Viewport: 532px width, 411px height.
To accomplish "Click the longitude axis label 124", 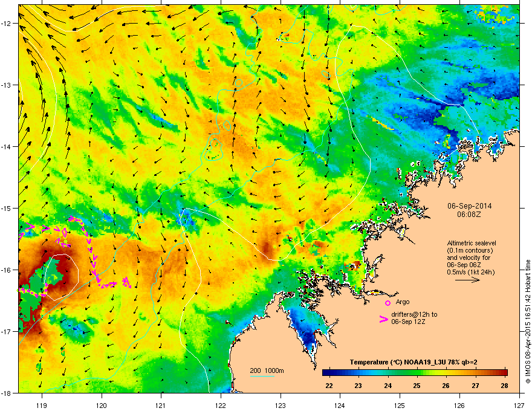I will [340, 405].
